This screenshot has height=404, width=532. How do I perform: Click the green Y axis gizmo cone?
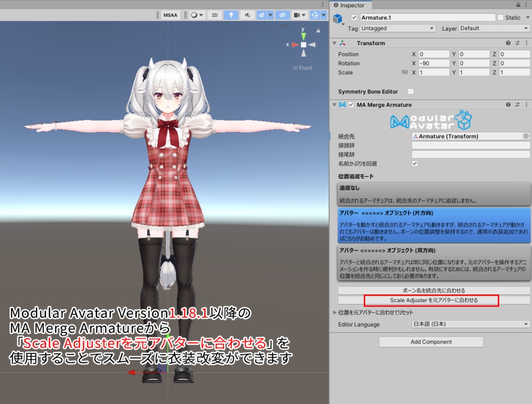pos(303,36)
